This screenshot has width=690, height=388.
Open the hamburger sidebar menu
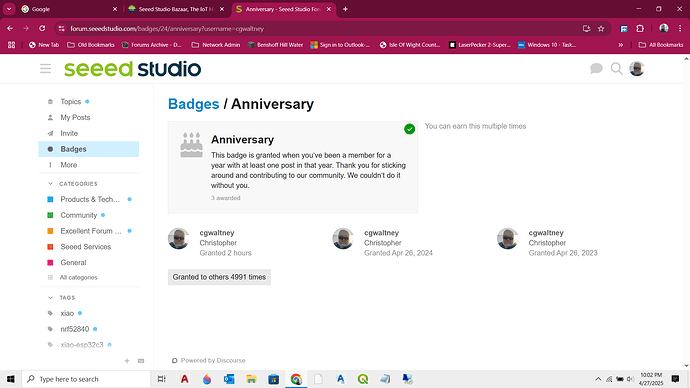pos(45,69)
